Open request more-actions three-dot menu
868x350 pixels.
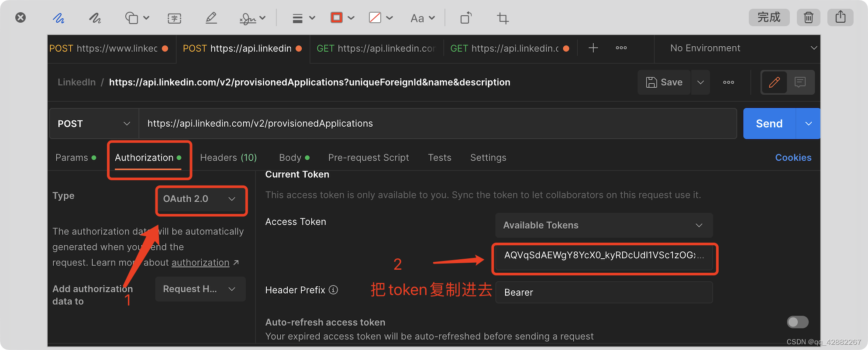(x=728, y=82)
